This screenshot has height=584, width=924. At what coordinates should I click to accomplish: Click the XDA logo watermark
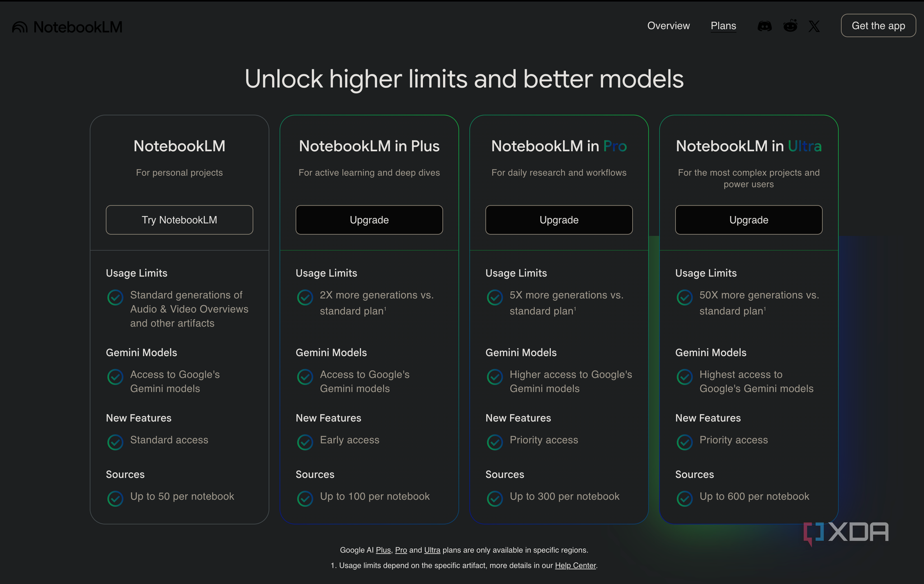846,532
